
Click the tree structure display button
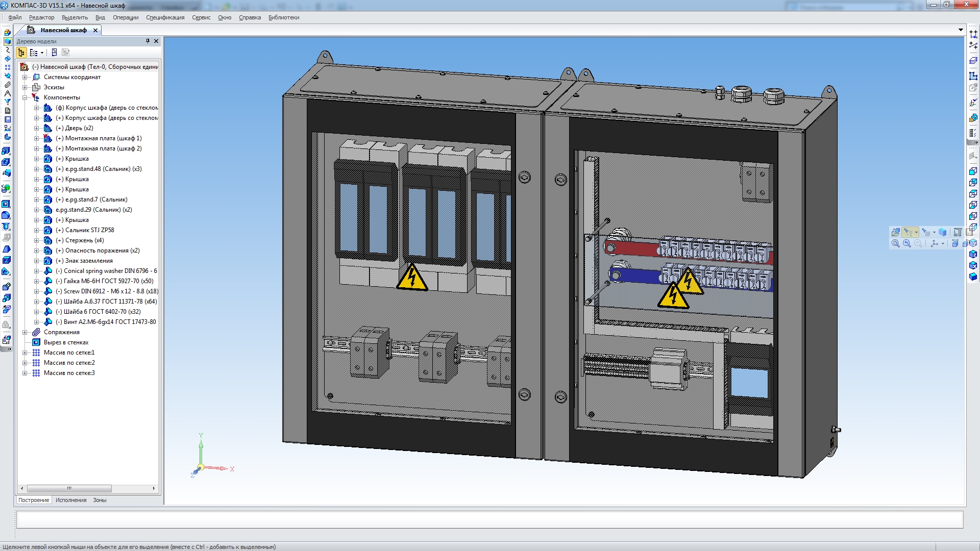pos(21,53)
